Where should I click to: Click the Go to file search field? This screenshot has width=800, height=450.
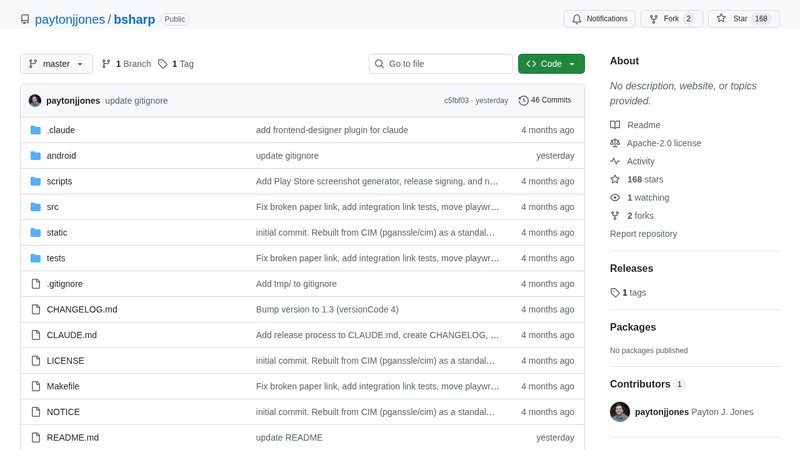(441, 64)
